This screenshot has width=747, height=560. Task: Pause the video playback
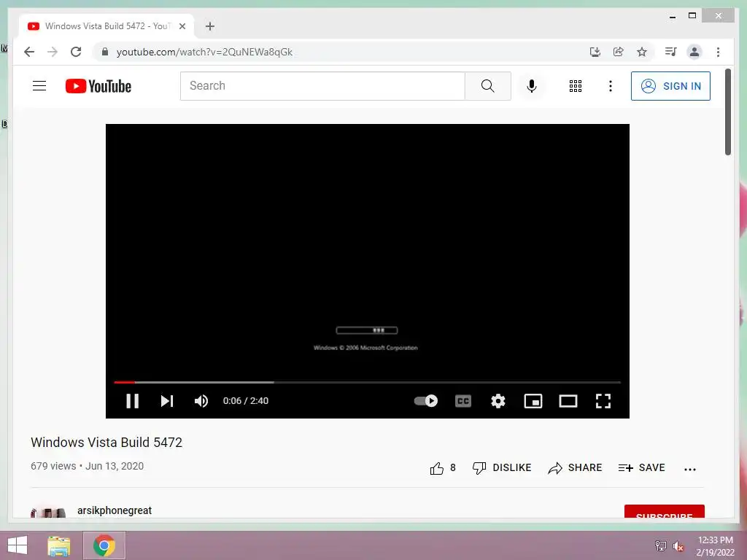pos(133,401)
